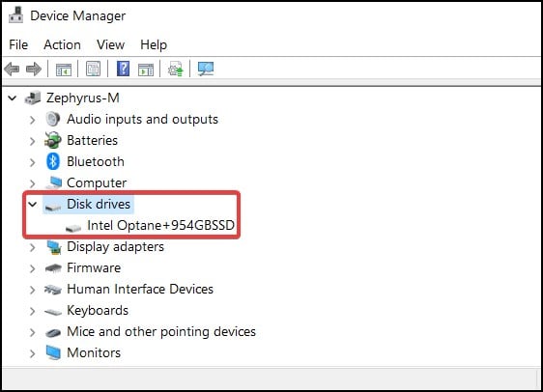
Task: Click the Update device driver icon
Action: (x=176, y=69)
